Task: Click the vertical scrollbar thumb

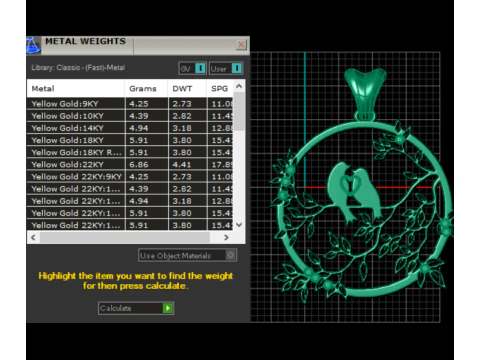Action: point(239,111)
